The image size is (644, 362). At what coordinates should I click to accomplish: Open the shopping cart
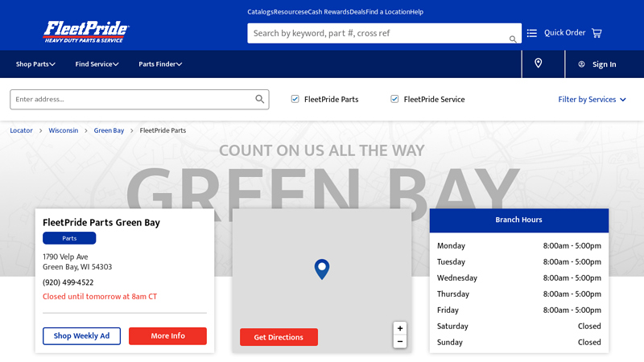point(597,33)
